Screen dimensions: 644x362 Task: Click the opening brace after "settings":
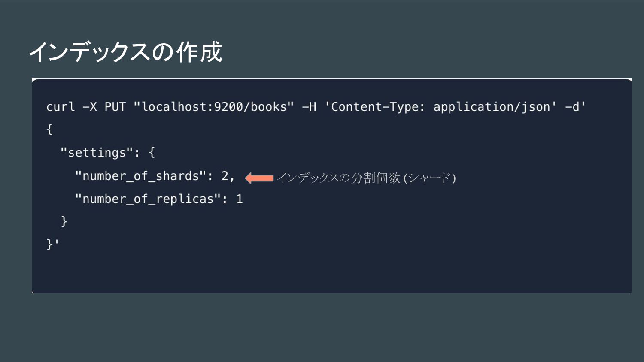152,153
